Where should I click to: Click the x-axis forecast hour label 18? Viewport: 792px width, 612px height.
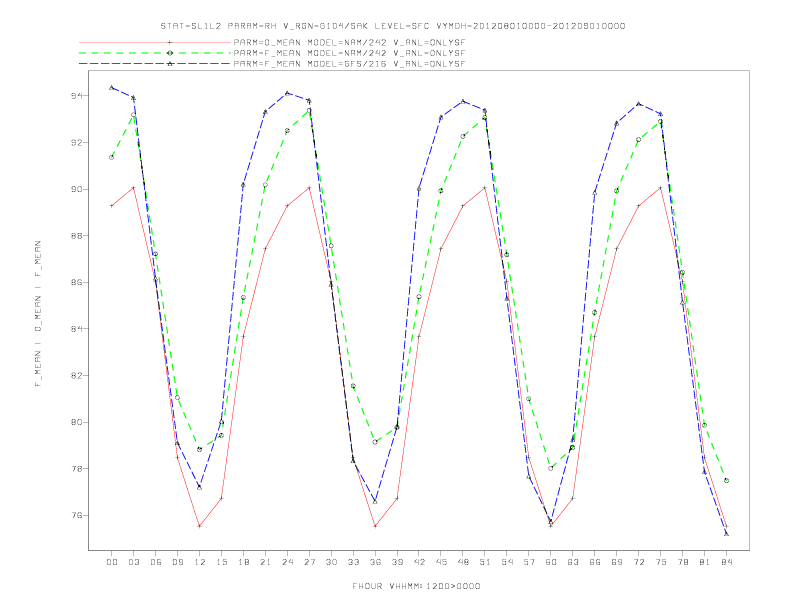tap(243, 562)
